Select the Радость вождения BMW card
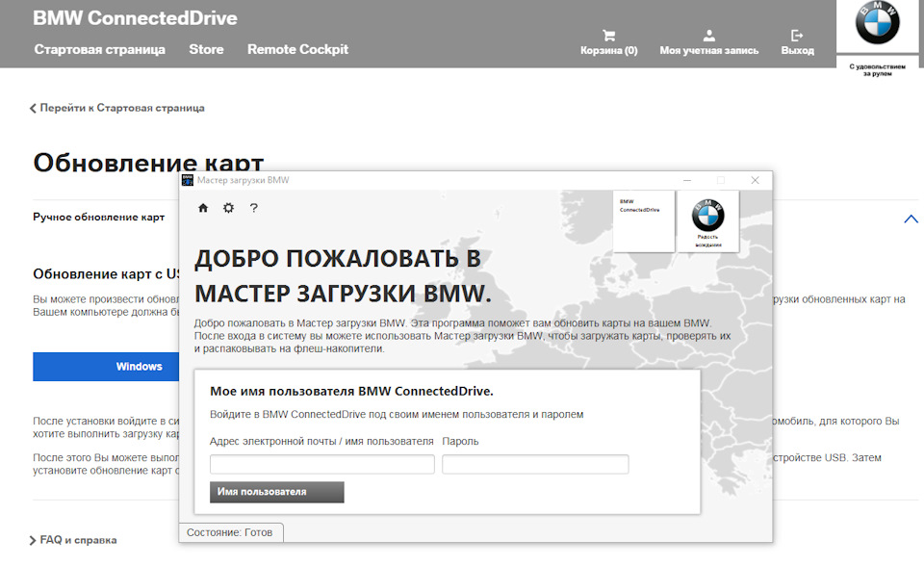Image resolution: width=924 pixels, height=566 pixels. pos(707,220)
